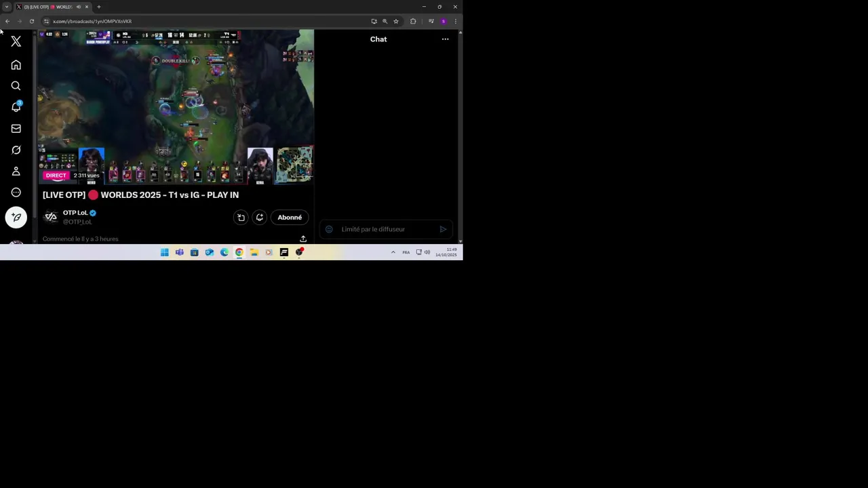The width and height of the screenshot is (868, 488).
Task: Open the Chrome three-dot menu
Action: pos(455,21)
